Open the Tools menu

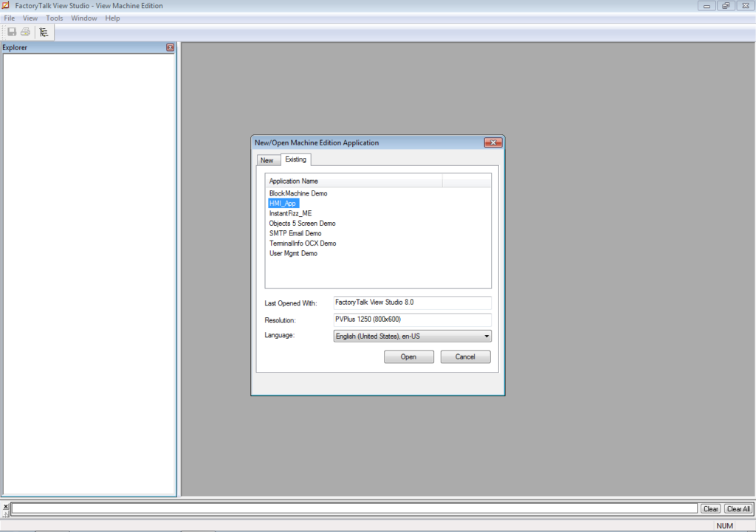pos(54,18)
